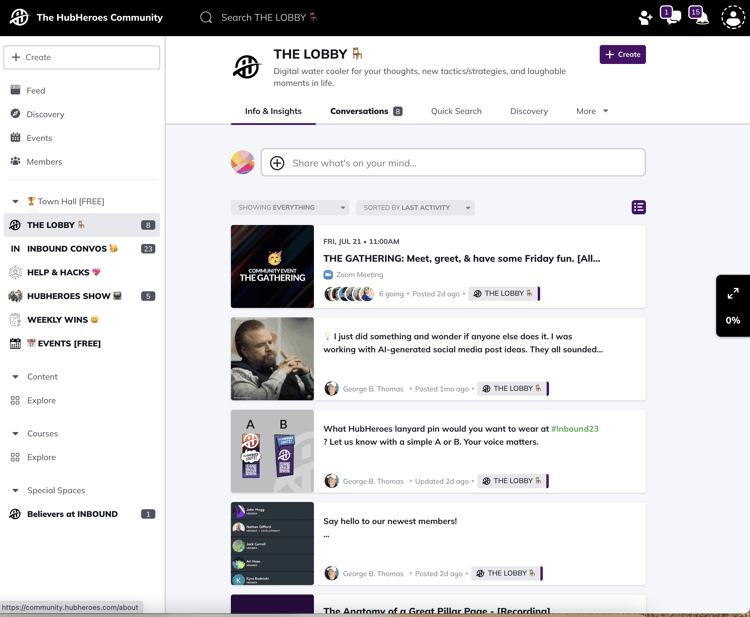Click the HubHeroes logo in the top bar
The image size is (750, 617).
click(20, 18)
